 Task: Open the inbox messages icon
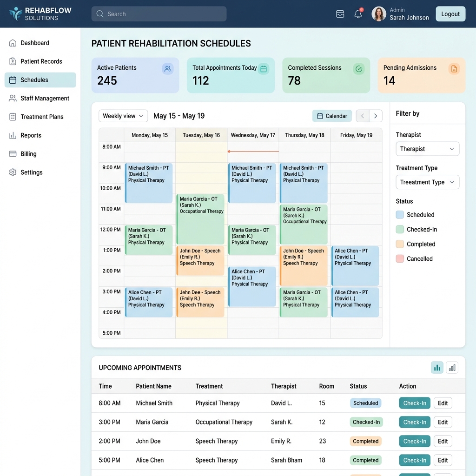[x=340, y=14]
